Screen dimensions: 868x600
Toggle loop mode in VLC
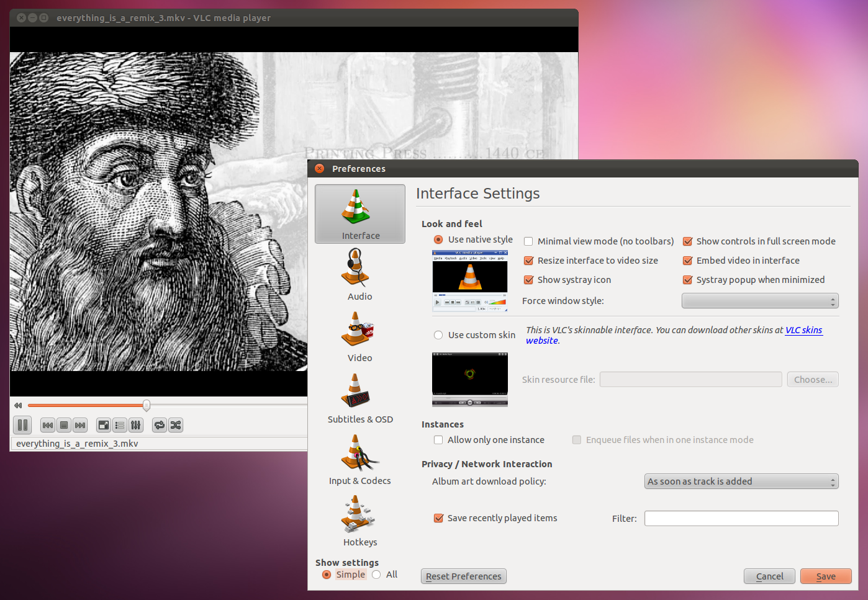[160, 425]
